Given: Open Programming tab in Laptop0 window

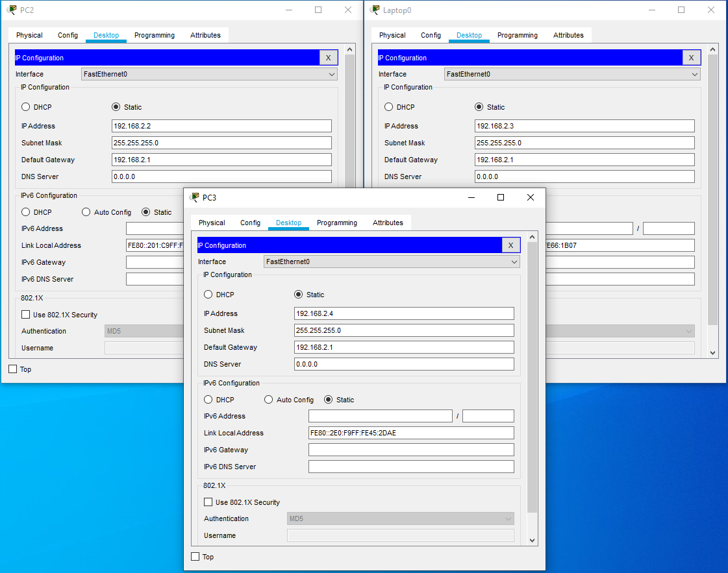Looking at the screenshot, I should click(x=518, y=35).
